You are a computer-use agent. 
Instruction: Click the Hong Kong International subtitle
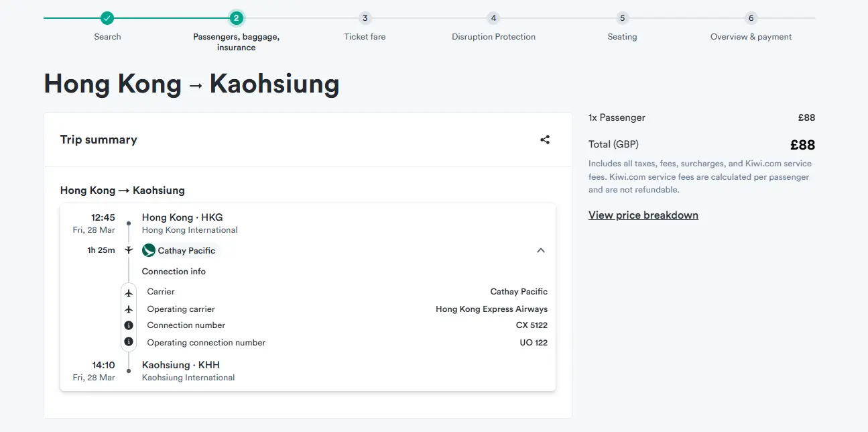point(190,230)
